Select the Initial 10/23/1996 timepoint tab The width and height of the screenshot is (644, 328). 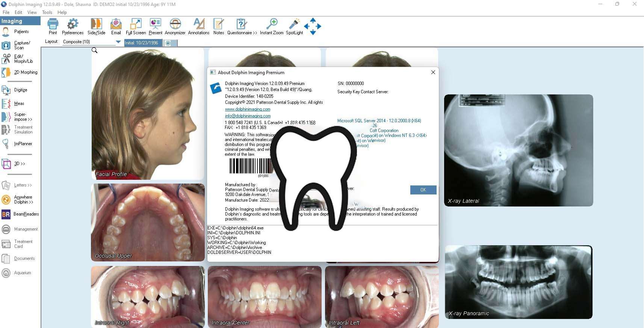[143, 43]
